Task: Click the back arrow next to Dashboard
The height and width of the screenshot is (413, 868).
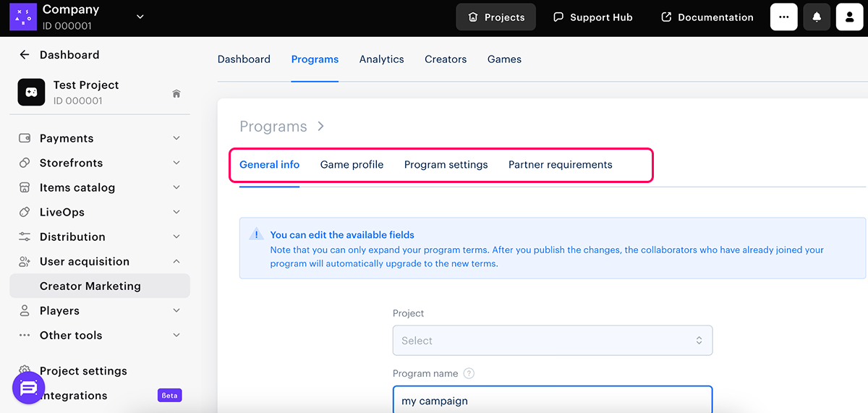Action: (25, 55)
